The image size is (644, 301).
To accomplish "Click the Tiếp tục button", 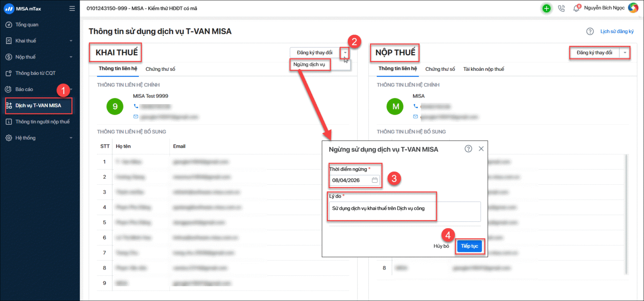I will pyautogui.click(x=470, y=246).
